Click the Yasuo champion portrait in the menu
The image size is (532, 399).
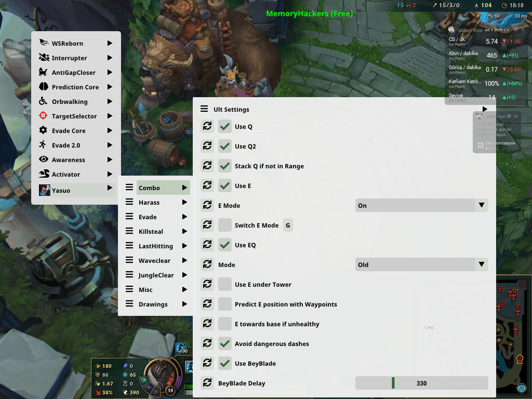tap(45, 190)
